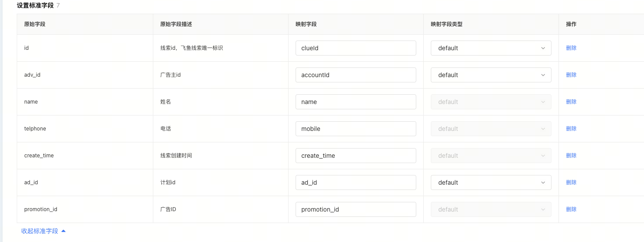The image size is (644, 242).
Task: Click the chevron arrow in the adv_id row
Action: pos(543,75)
